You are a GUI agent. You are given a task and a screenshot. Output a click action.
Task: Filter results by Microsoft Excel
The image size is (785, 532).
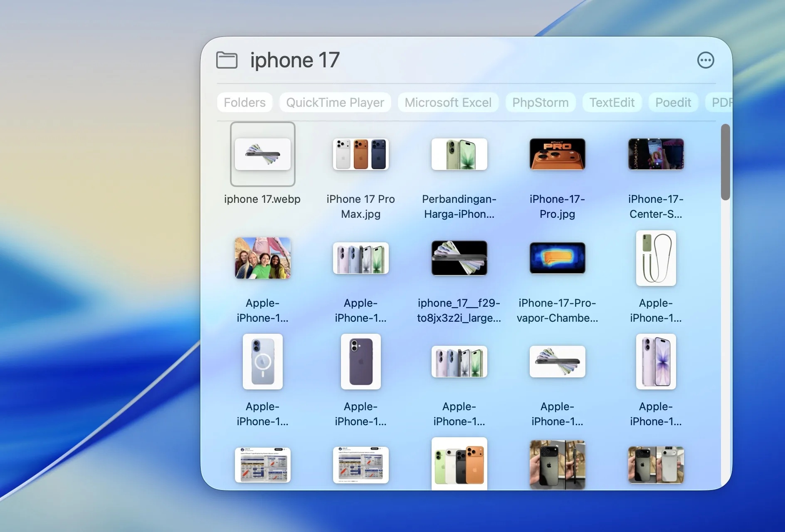(448, 102)
